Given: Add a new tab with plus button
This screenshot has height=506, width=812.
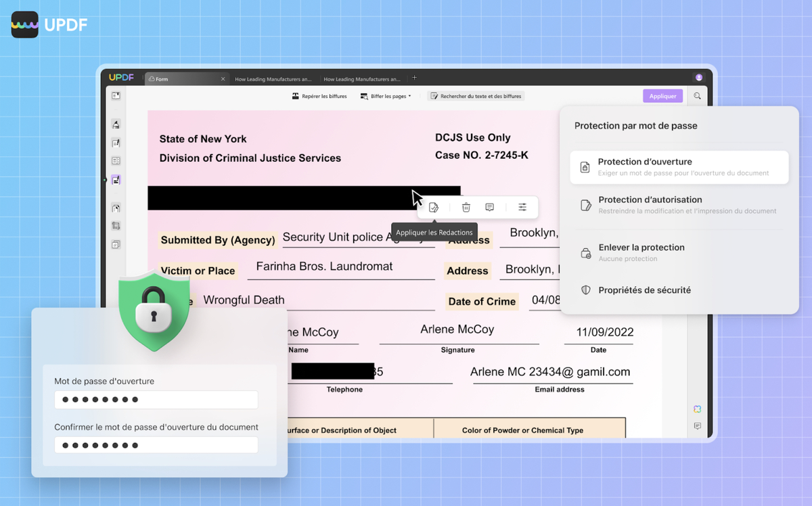Looking at the screenshot, I should (415, 78).
